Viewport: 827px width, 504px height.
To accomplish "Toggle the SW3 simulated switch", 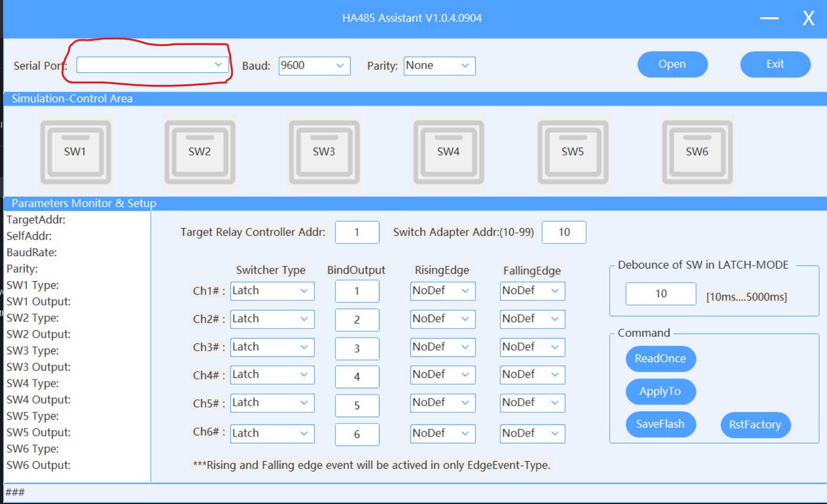I will tap(324, 152).
